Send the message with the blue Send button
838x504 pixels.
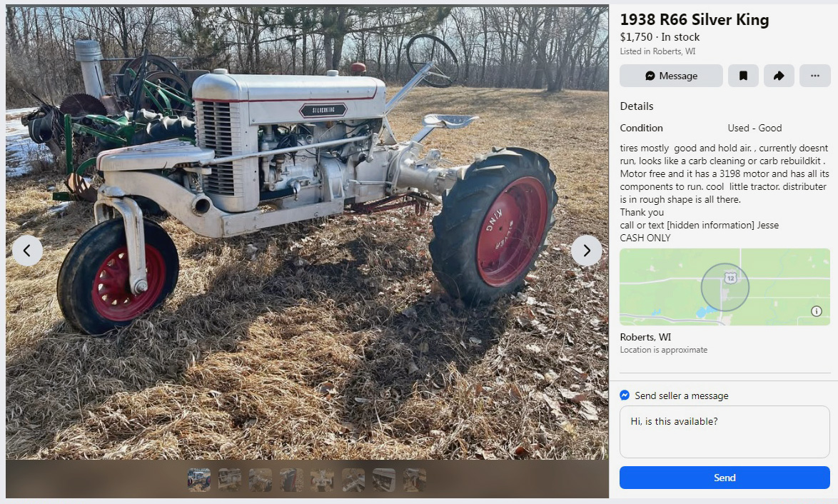pos(725,478)
